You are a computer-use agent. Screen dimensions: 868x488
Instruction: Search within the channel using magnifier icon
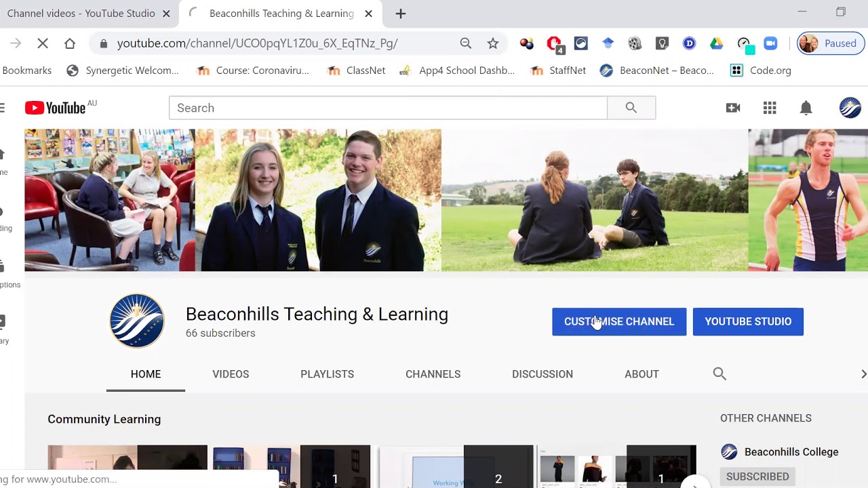click(x=719, y=373)
